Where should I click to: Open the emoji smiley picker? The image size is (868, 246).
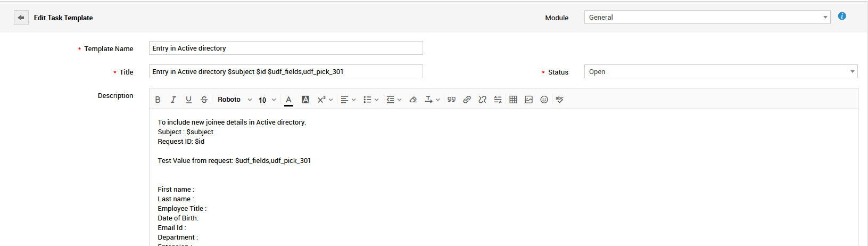tap(544, 100)
